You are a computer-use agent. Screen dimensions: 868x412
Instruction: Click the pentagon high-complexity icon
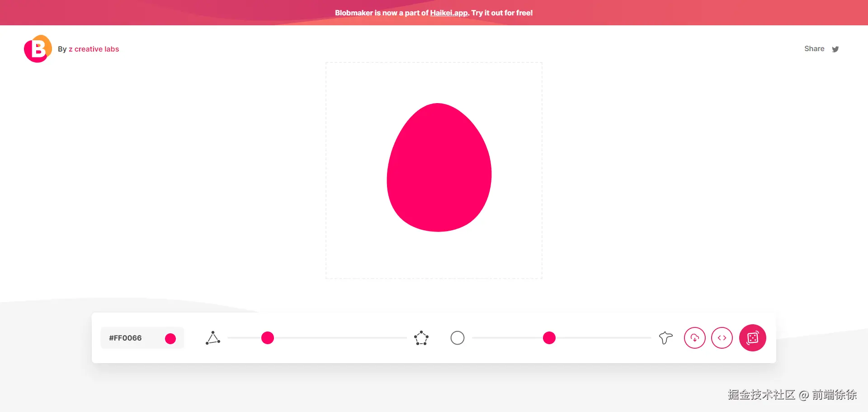pyautogui.click(x=421, y=338)
